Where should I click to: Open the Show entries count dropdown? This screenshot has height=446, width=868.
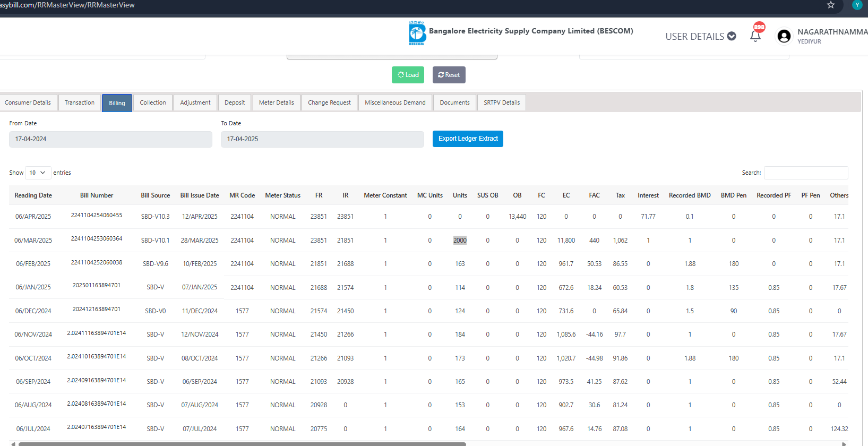(38, 173)
